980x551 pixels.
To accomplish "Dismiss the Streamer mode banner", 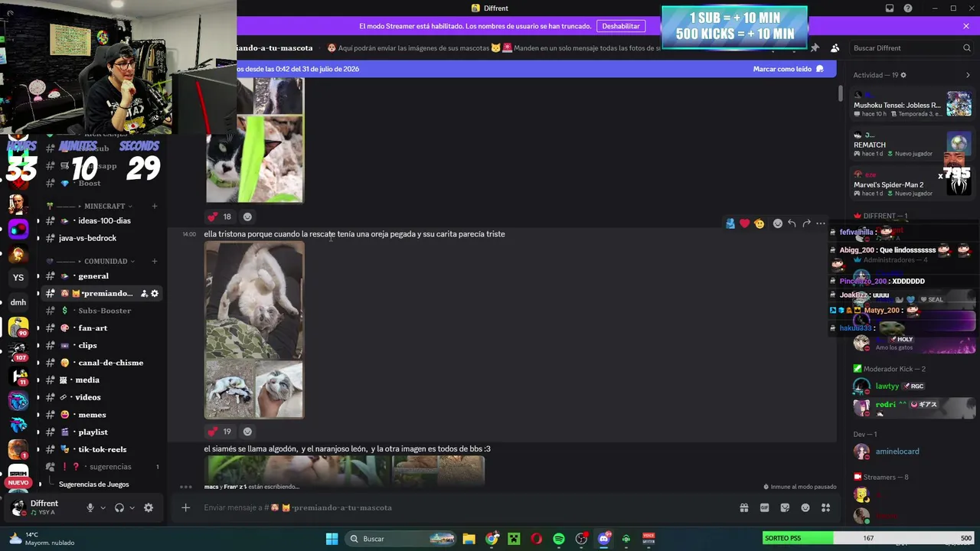I will (966, 26).
